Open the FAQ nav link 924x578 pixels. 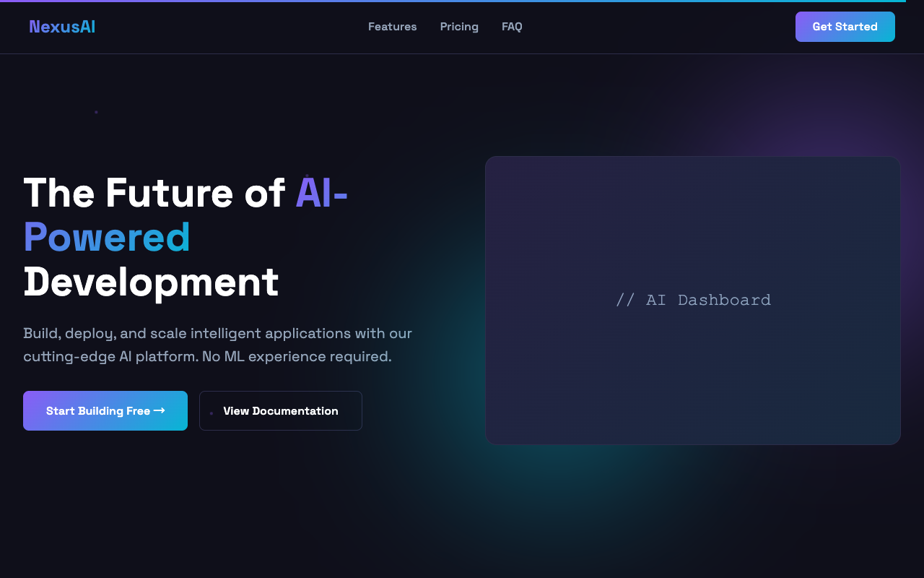click(x=512, y=27)
